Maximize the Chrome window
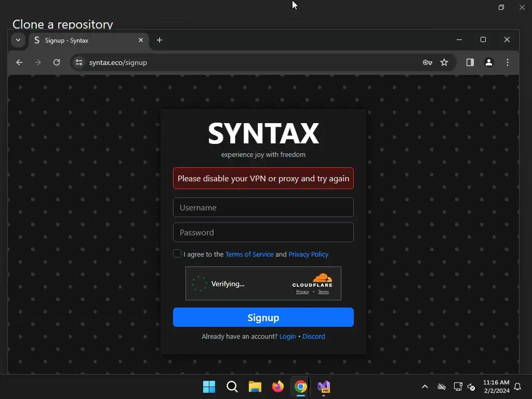The height and width of the screenshot is (399, 532). (483, 39)
